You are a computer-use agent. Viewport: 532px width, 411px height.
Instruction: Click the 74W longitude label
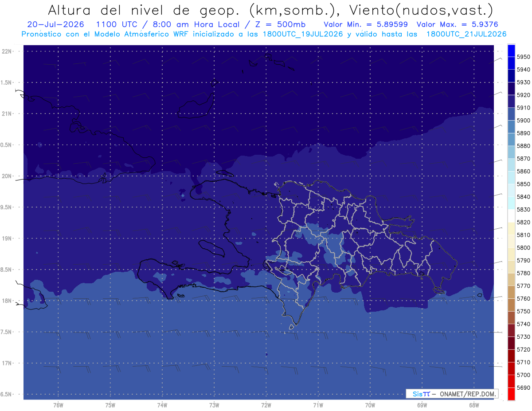point(162,405)
